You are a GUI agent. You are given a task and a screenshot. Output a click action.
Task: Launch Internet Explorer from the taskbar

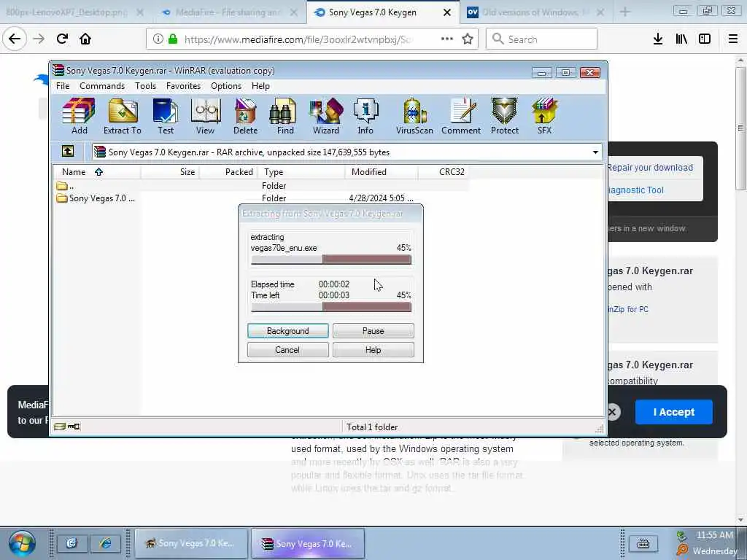[x=106, y=542]
